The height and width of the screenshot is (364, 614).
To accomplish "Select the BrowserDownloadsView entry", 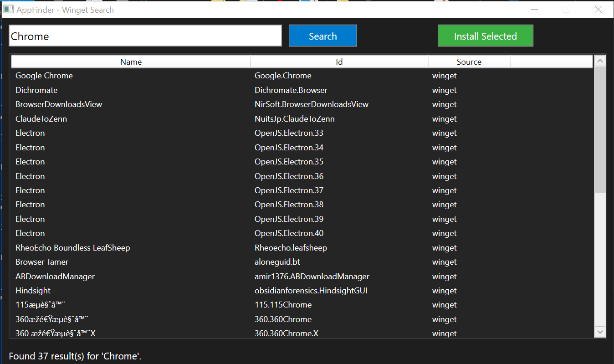I will [59, 104].
